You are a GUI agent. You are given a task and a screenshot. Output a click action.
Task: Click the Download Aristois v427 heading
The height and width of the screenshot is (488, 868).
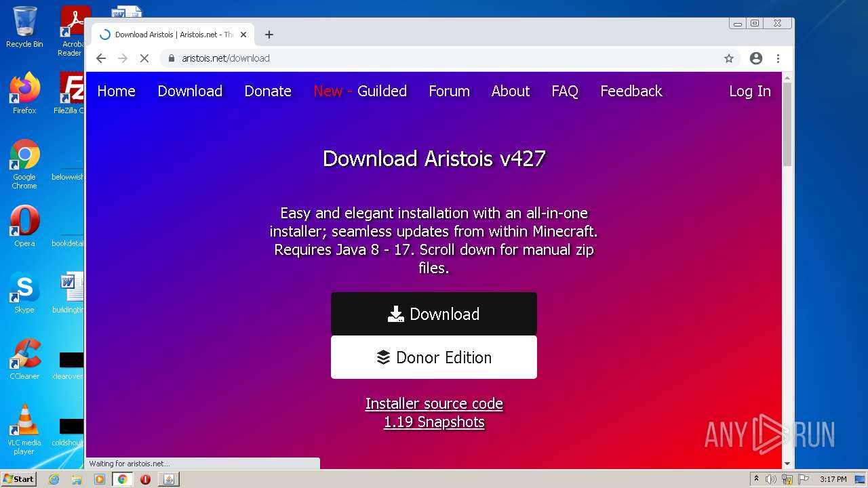[x=434, y=159]
